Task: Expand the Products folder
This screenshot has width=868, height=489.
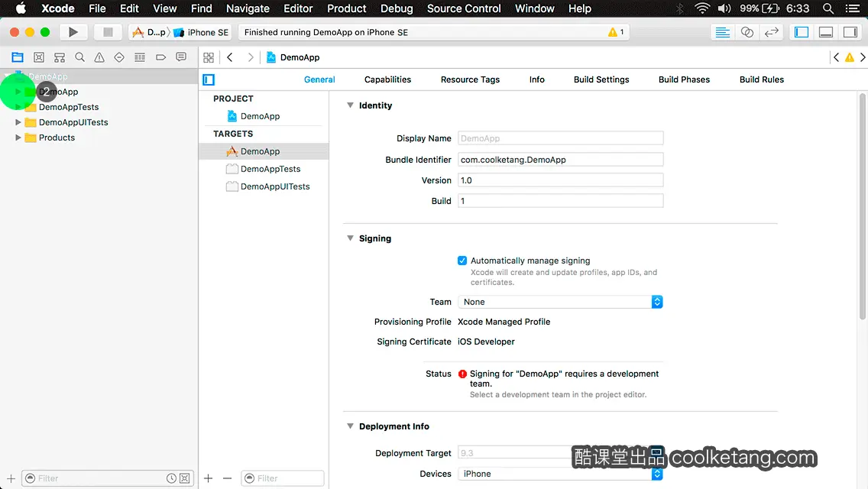Action: click(18, 138)
